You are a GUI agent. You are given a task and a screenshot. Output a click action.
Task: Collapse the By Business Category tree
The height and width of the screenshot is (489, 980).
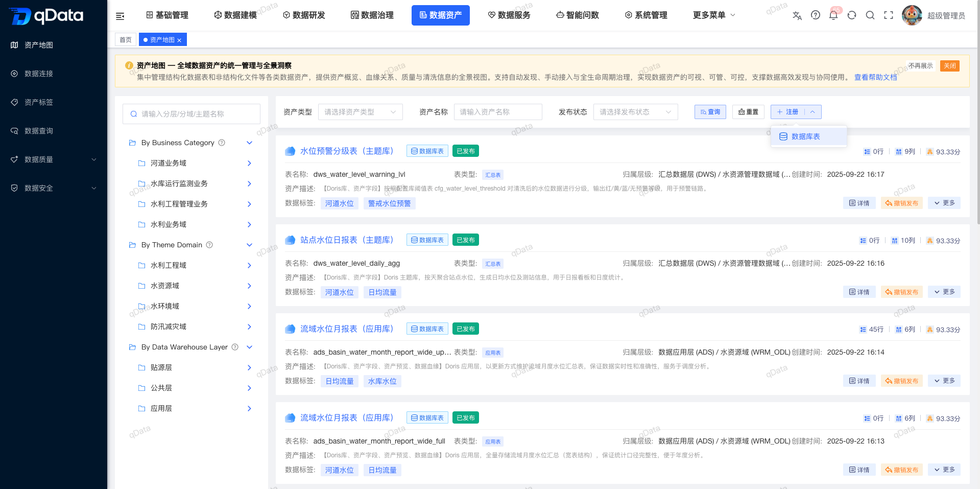[x=249, y=143]
